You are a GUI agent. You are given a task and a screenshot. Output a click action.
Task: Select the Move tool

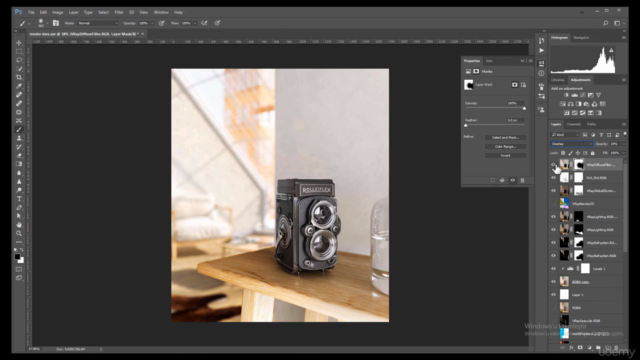19,42
